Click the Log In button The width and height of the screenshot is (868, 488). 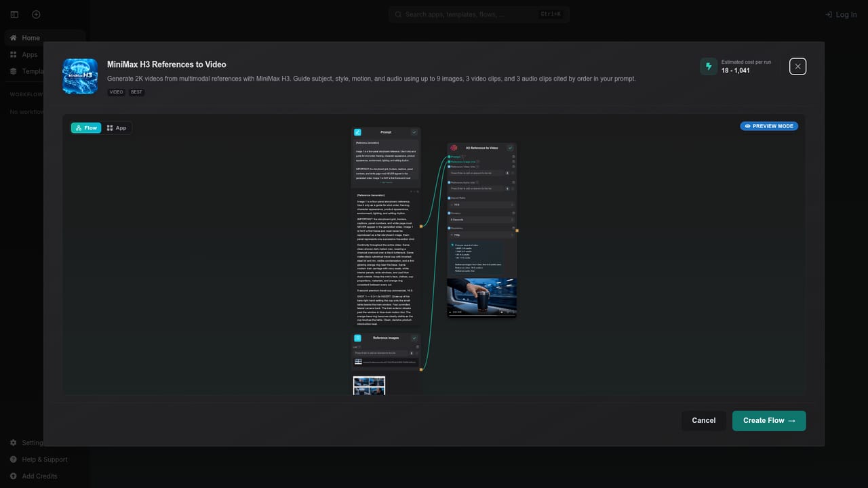tap(841, 14)
